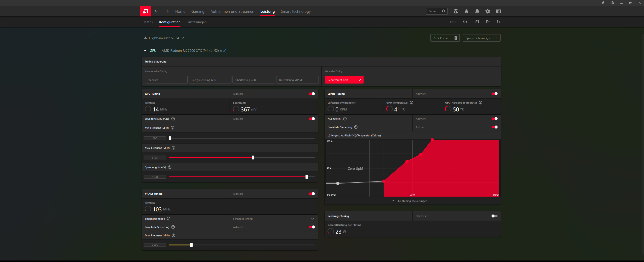Screen dimensions: 644x262
Task: Open the web browser globe icon
Action: point(456,11)
